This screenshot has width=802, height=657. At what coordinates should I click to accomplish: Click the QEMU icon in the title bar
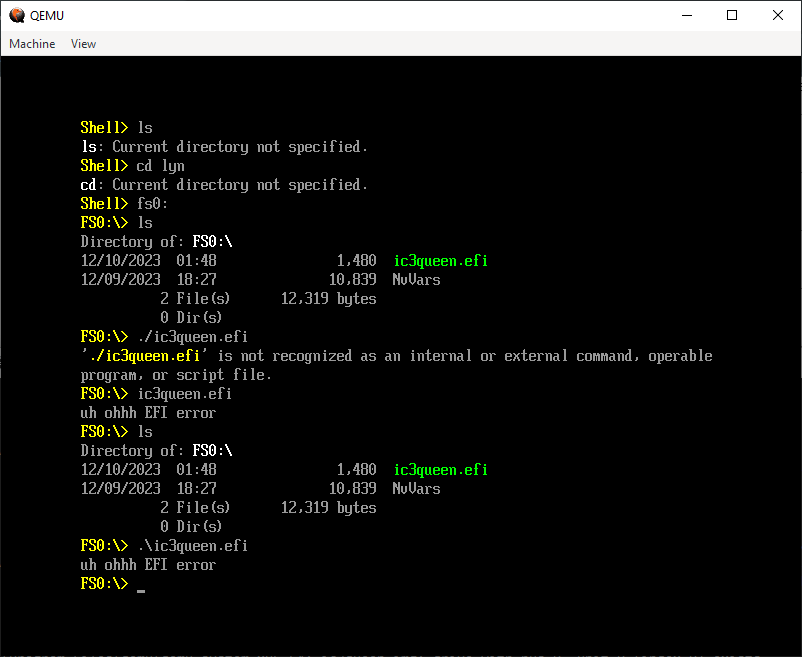17,15
